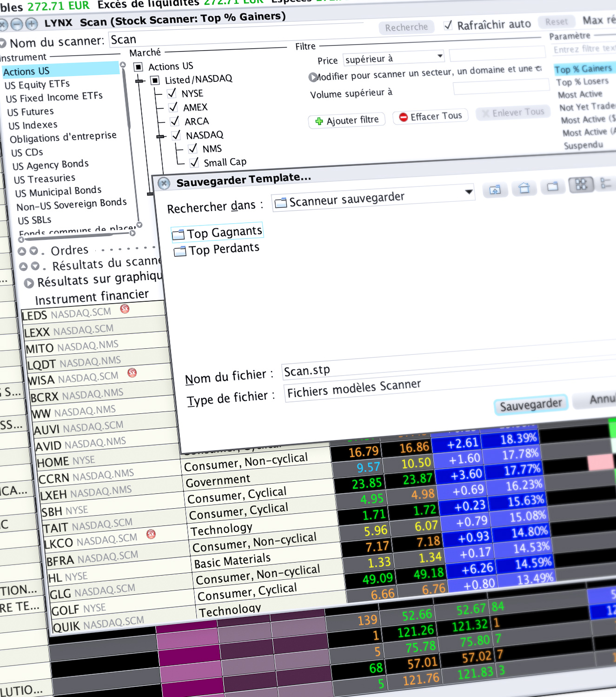Collapse the Listed/NASDAQ tree node

click(139, 81)
